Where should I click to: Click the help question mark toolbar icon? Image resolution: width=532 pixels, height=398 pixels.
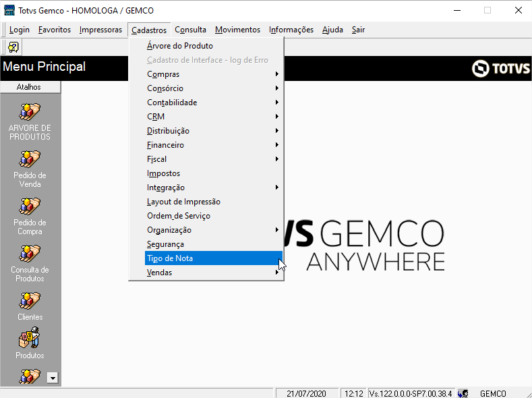tap(13, 47)
